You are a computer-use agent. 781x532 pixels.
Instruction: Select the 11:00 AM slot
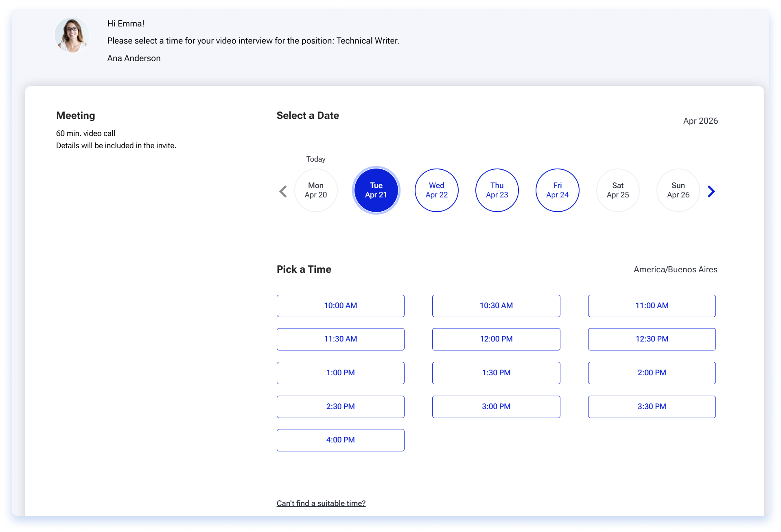click(652, 306)
